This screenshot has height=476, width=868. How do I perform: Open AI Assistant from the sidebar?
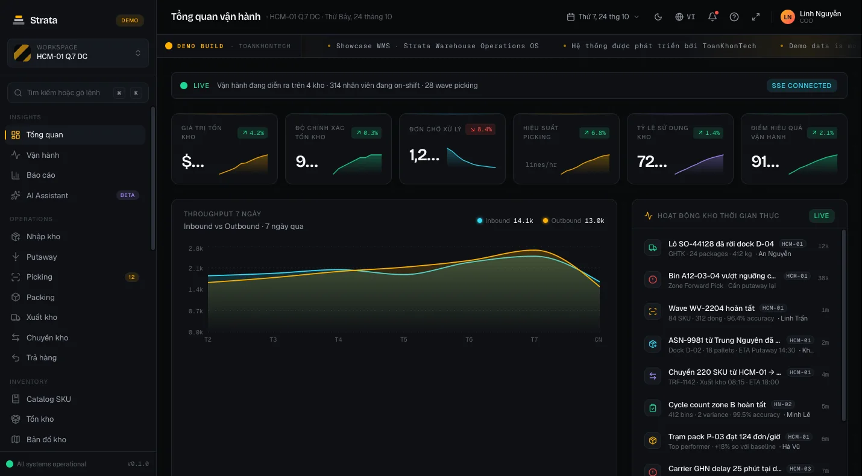(x=75, y=195)
